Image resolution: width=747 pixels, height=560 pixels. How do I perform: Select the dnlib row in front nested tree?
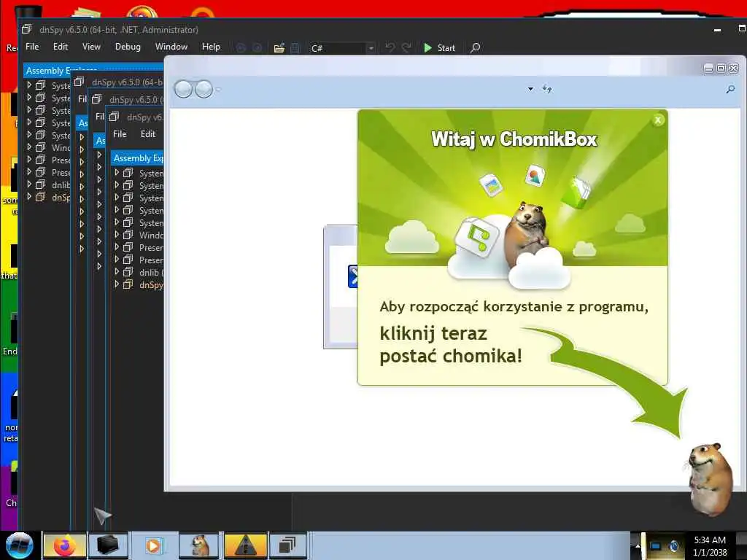(138, 273)
